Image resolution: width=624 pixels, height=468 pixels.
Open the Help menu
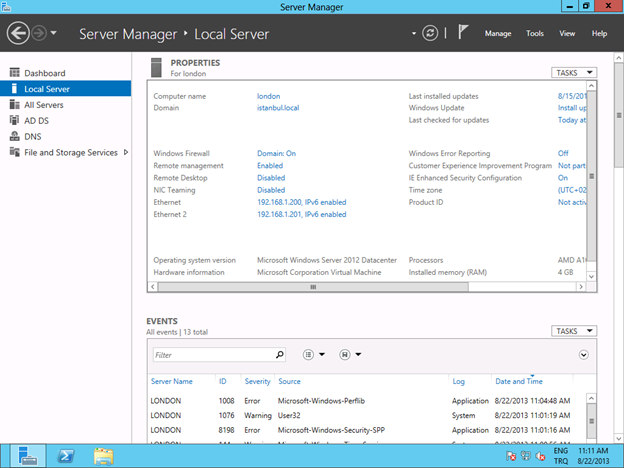pos(599,34)
